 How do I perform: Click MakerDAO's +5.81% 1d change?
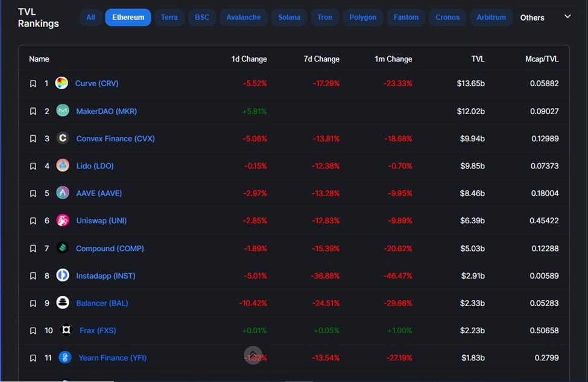[x=254, y=112]
